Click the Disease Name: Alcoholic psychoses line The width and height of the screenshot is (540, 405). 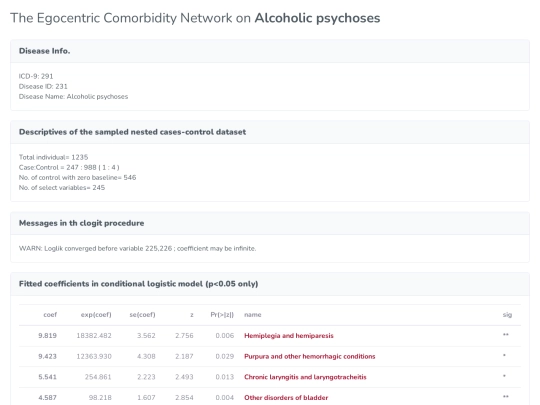[x=73, y=96]
